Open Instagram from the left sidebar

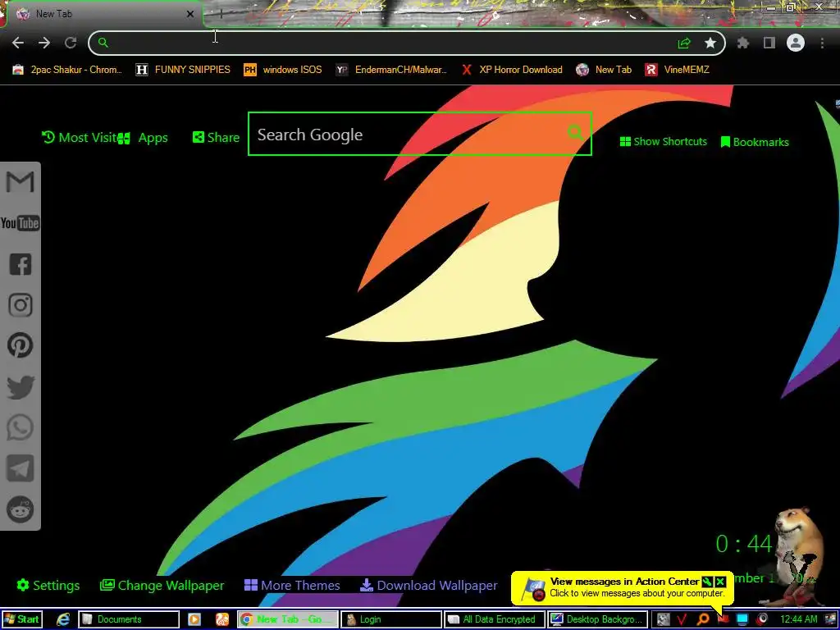click(21, 305)
